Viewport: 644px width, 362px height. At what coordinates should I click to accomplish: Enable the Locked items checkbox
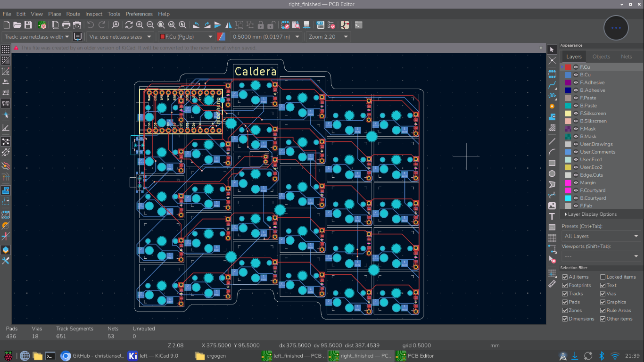[603, 277]
